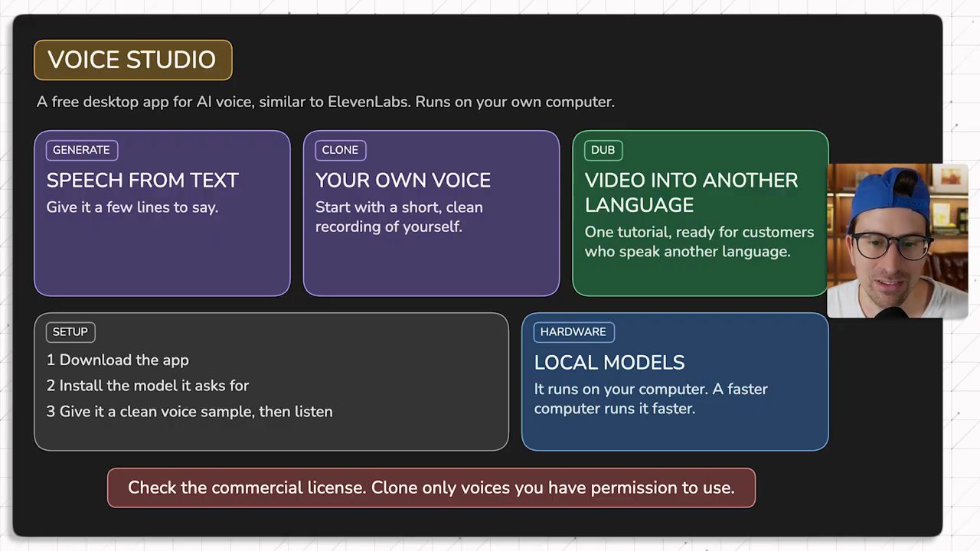Click 'Start with a short, clean recording' text

pyautogui.click(x=399, y=217)
